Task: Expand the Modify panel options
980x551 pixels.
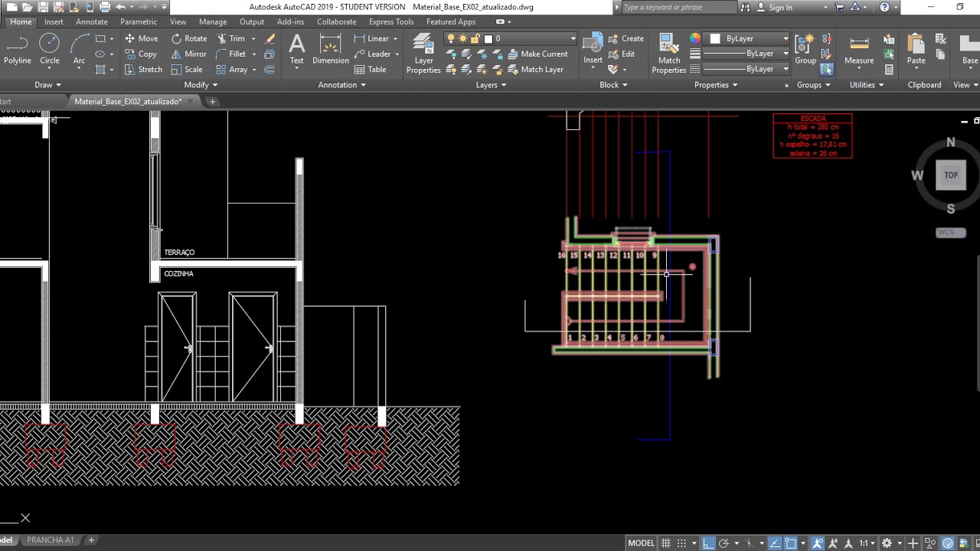Action: (201, 85)
